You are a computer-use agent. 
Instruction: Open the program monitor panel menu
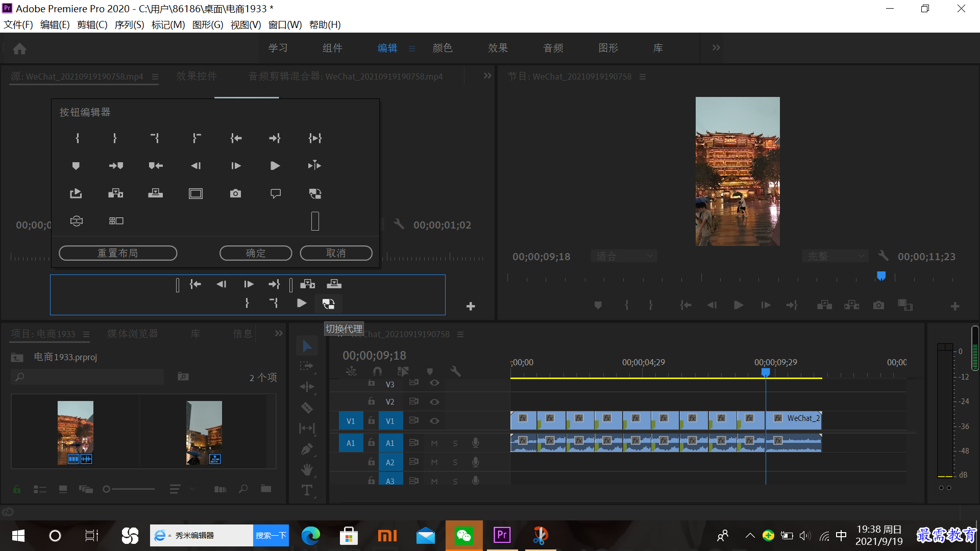tap(643, 77)
